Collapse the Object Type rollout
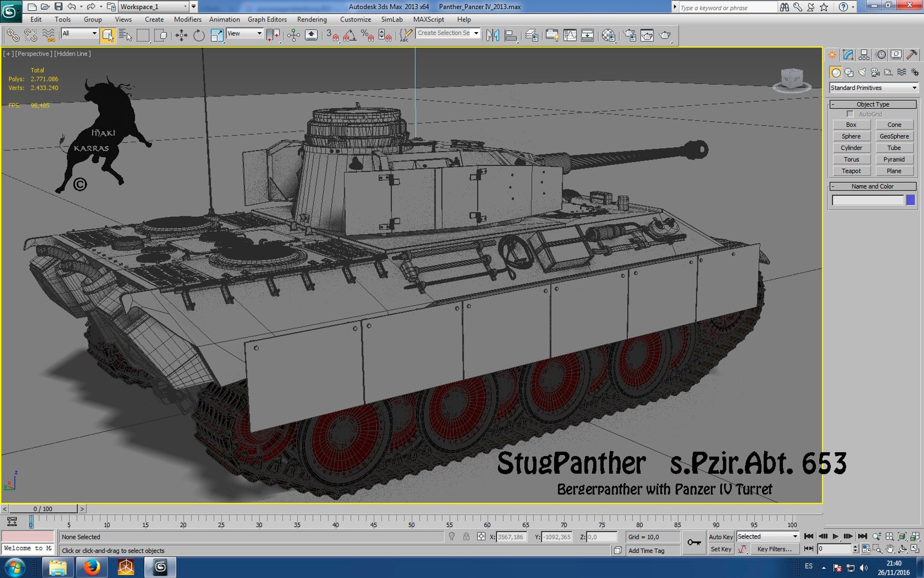 873,104
